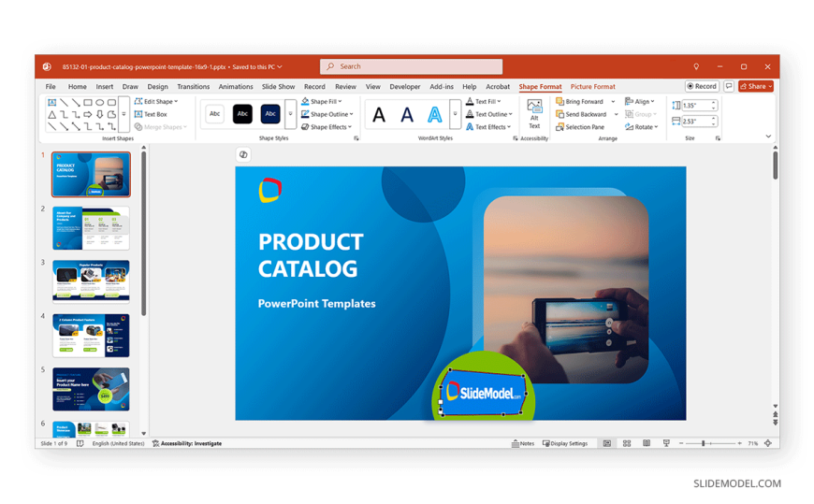
Task: Click the Fit slide to window icon
Action: click(768, 443)
